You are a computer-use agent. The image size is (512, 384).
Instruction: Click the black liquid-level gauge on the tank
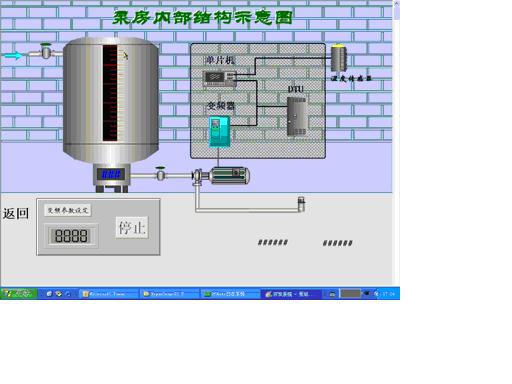click(110, 93)
